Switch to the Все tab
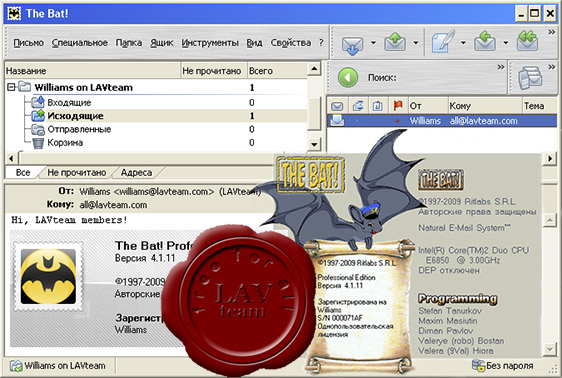Image resolution: width=562 pixels, height=378 pixels. tap(23, 173)
